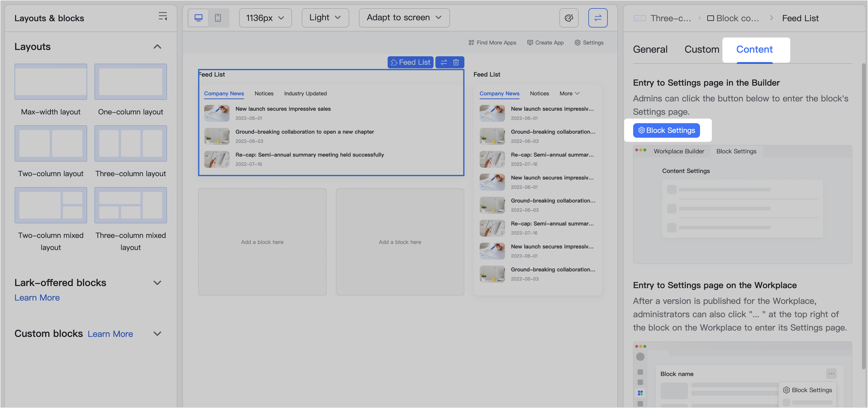Switch to the General tab
Screen dimensions: 868x408
point(650,49)
